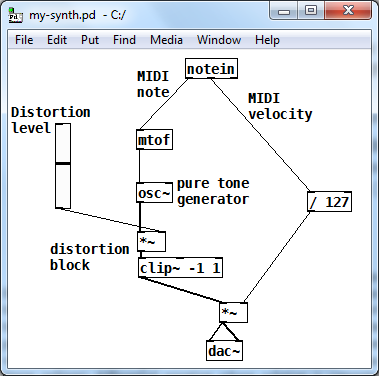Select the *~ object above dac~
Viewport: 379px width, 376px height.
(233, 313)
